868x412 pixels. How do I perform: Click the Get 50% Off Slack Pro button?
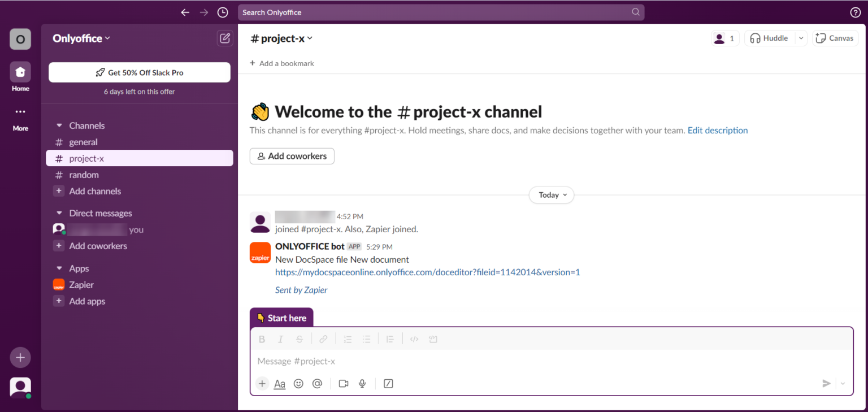[x=139, y=72]
